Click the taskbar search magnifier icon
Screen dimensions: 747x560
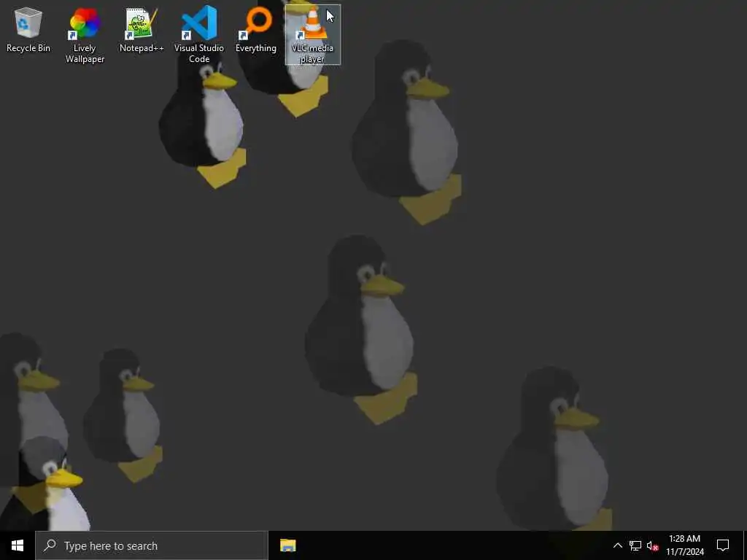(50, 545)
